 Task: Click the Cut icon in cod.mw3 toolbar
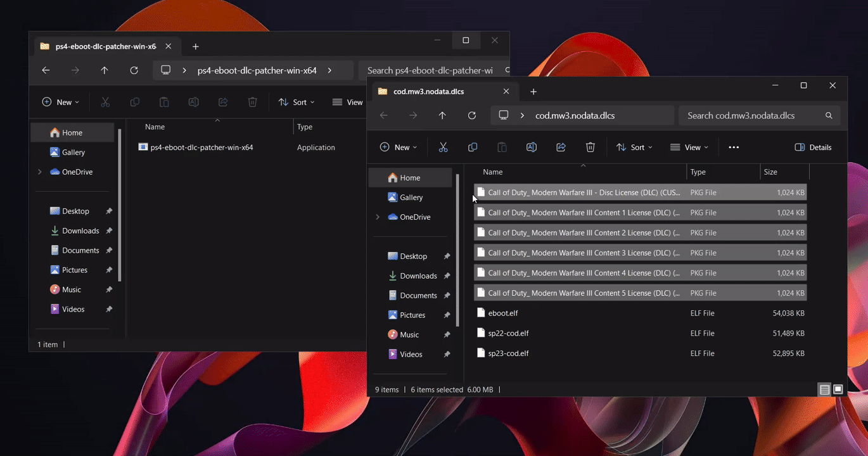click(x=443, y=148)
